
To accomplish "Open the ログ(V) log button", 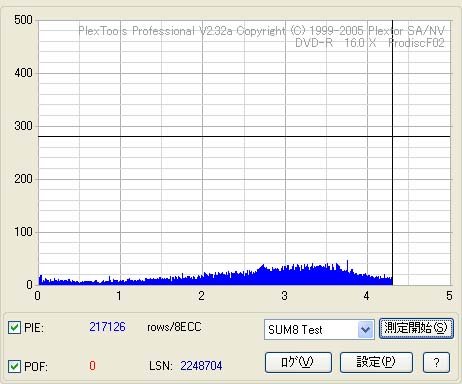I will pyautogui.click(x=298, y=362).
